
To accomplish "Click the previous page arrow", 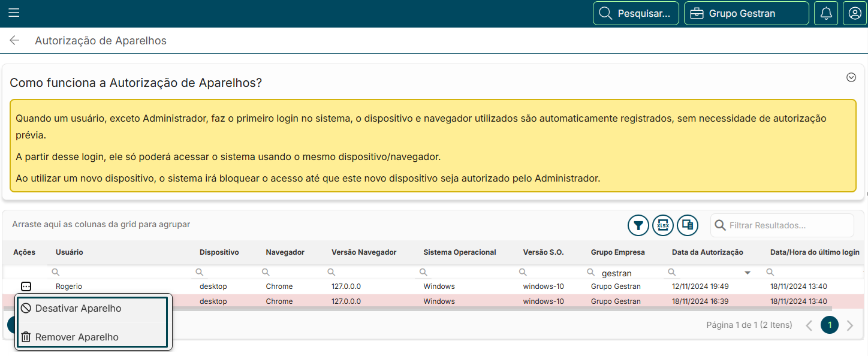I will [809, 325].
